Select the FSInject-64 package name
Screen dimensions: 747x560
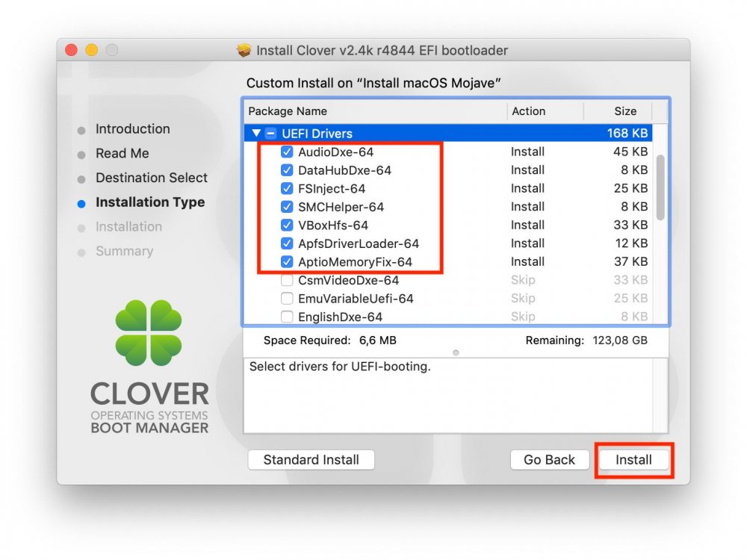coord(332,189)
